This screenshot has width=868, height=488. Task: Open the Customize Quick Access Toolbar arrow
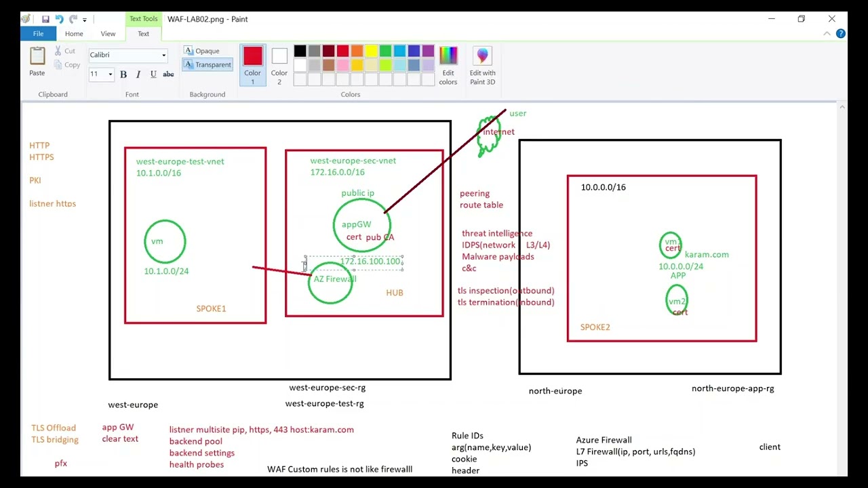(x=85, y=20)
